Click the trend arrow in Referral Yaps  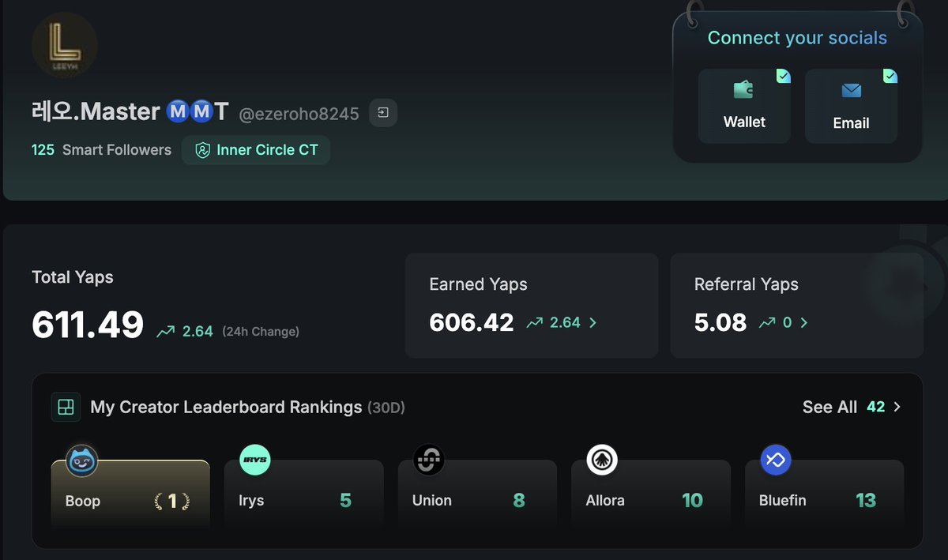(767, 322)
